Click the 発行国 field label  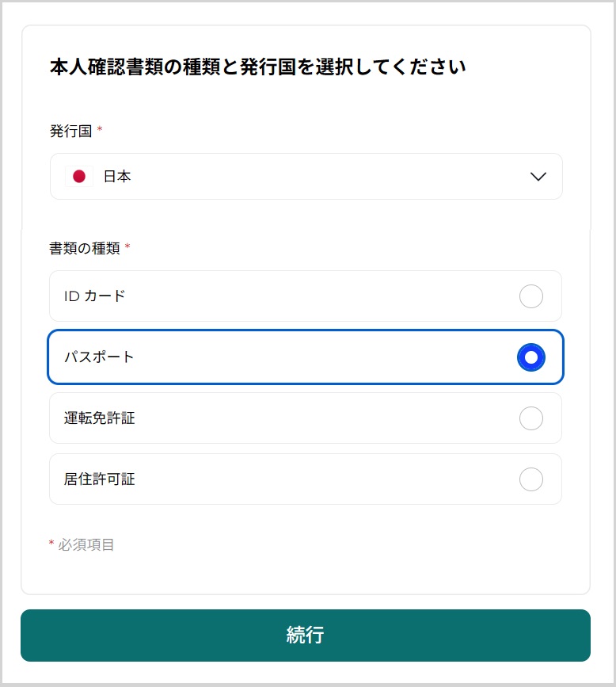(70, 131)
